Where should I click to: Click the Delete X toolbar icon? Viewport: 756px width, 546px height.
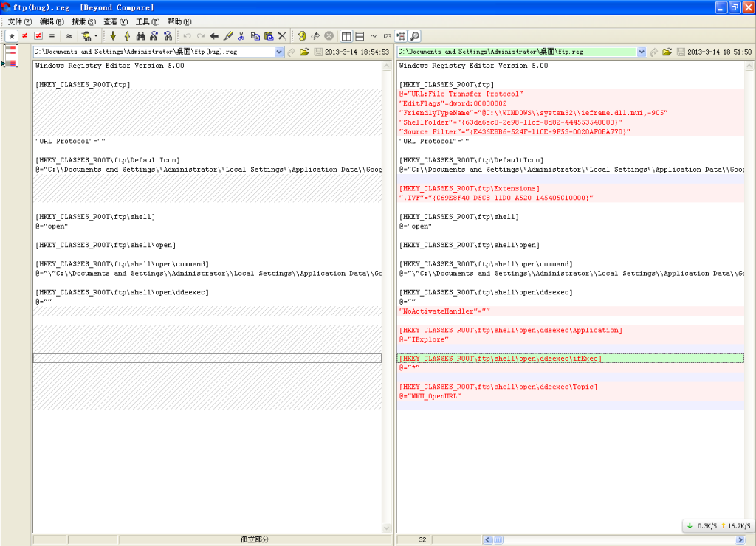pos(281,35)
